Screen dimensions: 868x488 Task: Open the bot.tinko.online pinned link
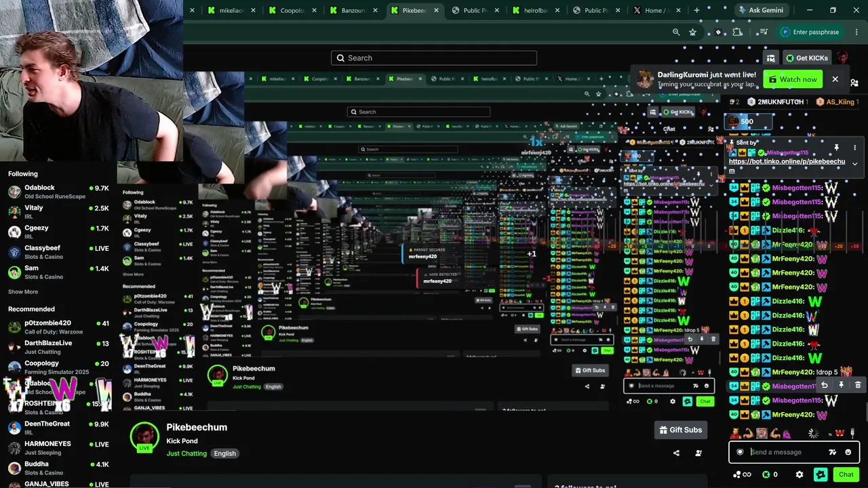click(787, 165)
